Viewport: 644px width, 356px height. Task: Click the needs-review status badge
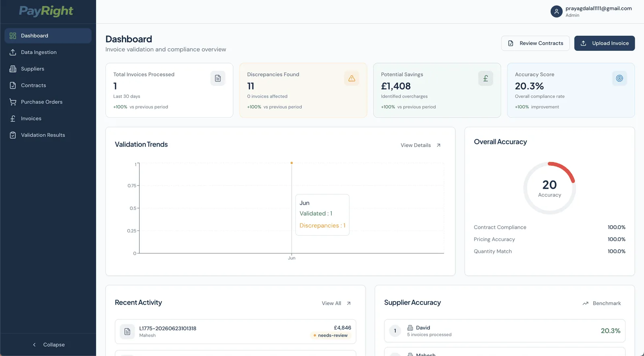[330, 335]
